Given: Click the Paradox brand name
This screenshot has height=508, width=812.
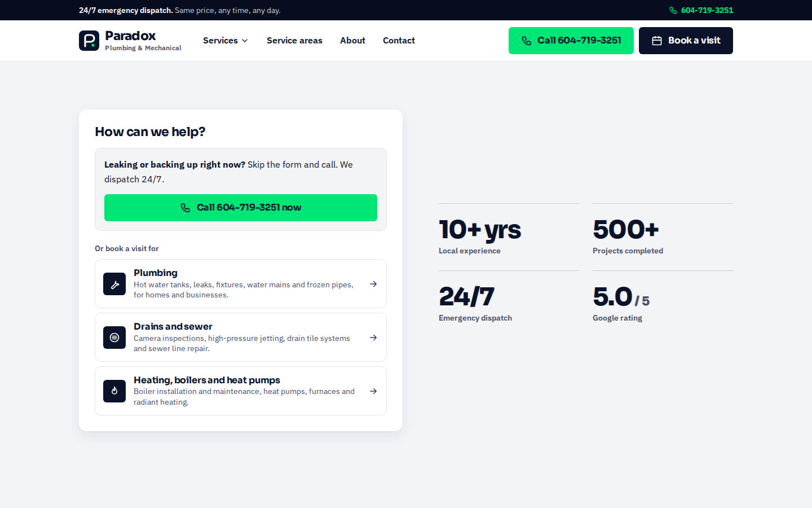Looking at the screenshot, I should pos(130,36).
